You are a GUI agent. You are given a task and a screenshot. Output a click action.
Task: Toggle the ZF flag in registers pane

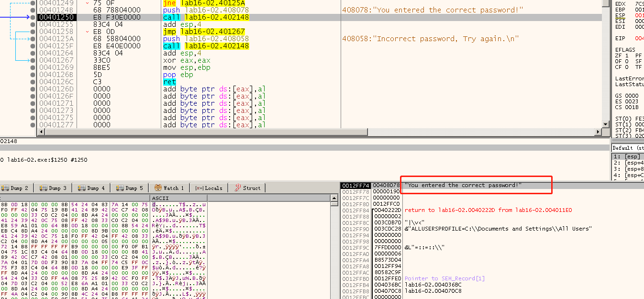618,55
